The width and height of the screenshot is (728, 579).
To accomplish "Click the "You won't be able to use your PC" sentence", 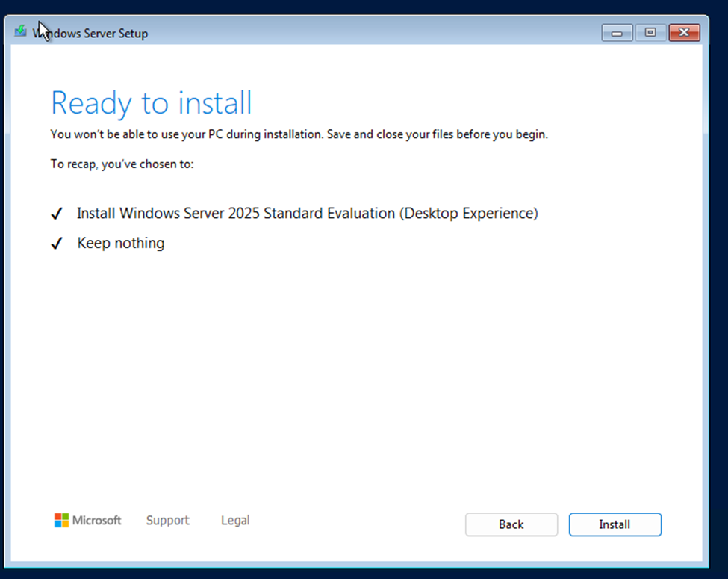I will (299, 134).
